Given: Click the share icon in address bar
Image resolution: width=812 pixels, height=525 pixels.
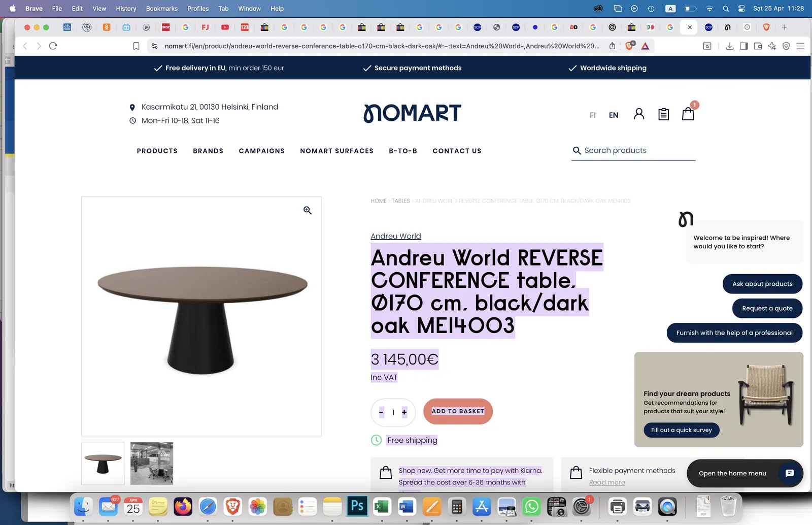Looking at the screenshot, I should [612, 46].
